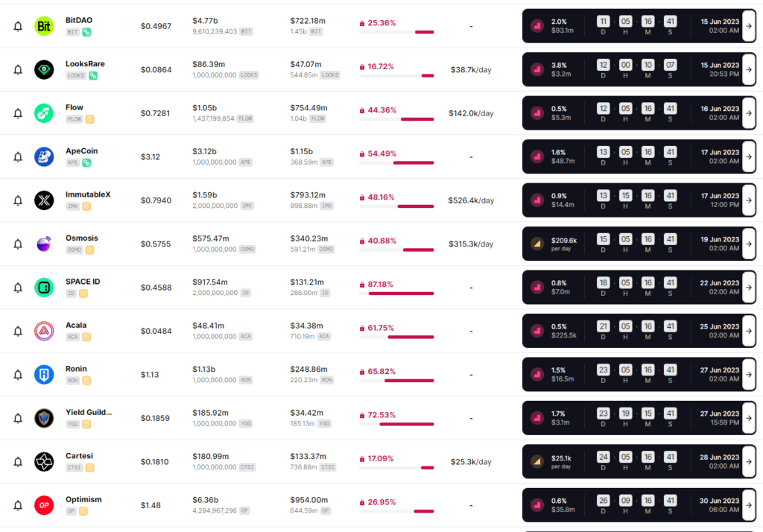Enable the bell notification for Optimism

pos(18,506)
